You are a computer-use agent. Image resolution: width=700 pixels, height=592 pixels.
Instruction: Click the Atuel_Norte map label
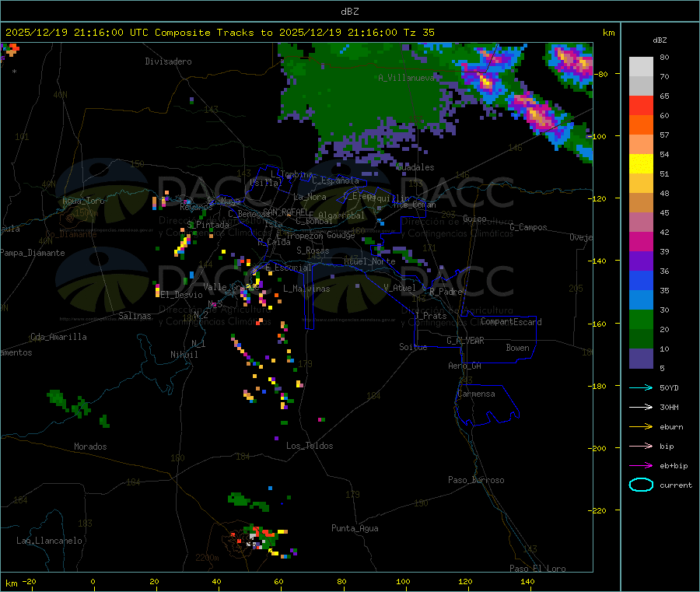coord(369,261)
